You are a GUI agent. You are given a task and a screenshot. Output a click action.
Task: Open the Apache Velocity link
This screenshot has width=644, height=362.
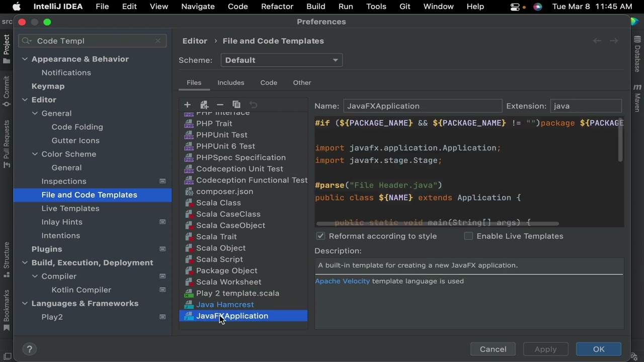[342, 281]
